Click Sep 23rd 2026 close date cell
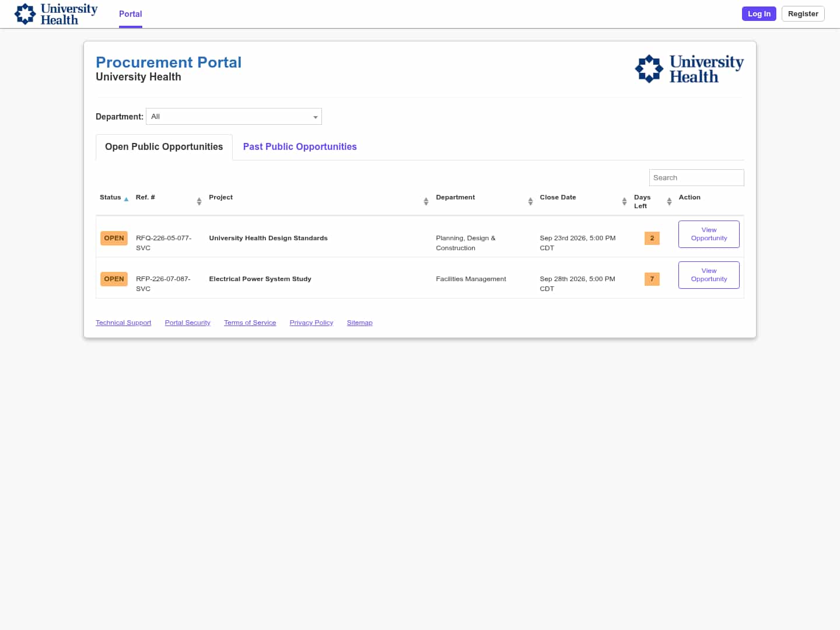 577,243
